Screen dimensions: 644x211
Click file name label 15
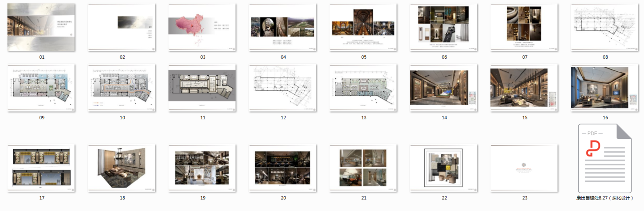(x=525, y=118)
